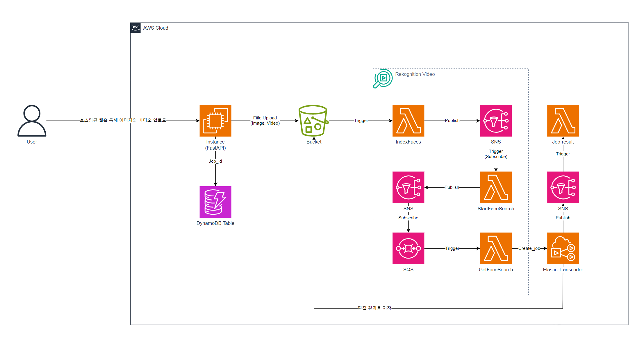Click the Job_id connector label
Viewport: 644px width, 339px height.
[x=215, y=161]
